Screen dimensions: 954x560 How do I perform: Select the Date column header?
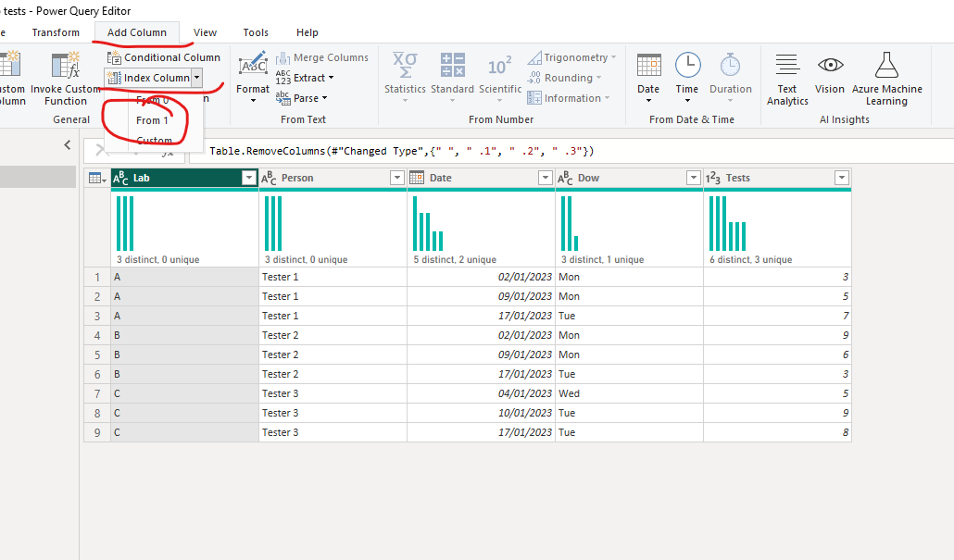482,178
